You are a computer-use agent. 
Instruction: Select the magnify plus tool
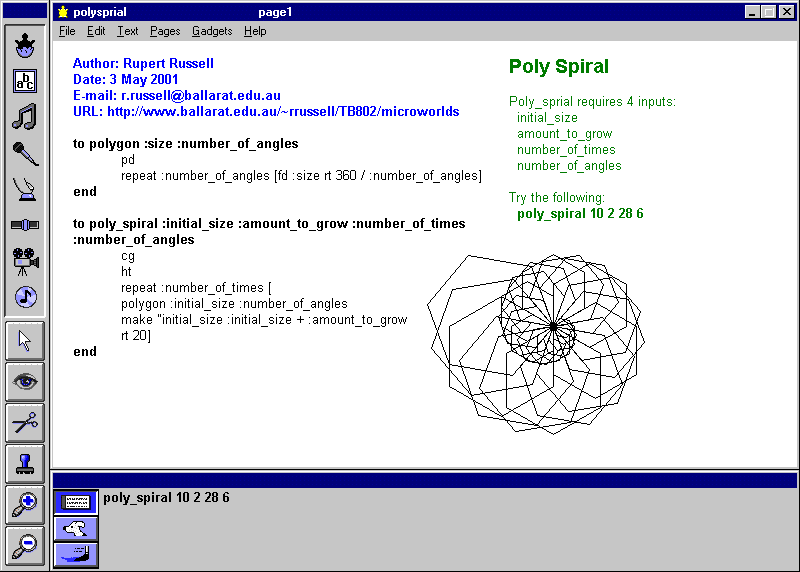(25, 505)
